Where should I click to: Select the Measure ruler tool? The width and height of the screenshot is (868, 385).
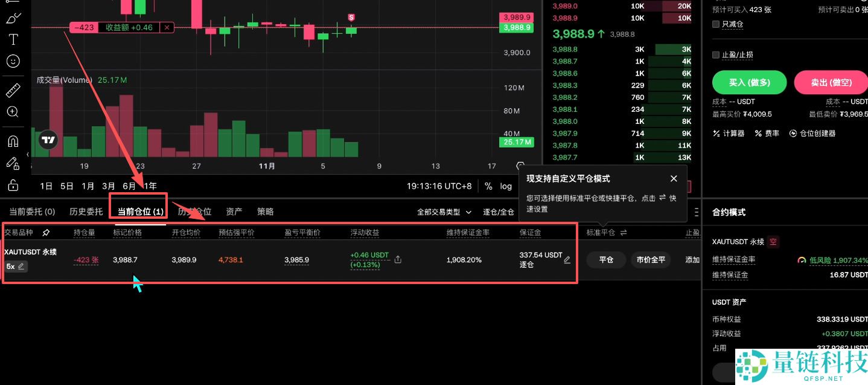click(13, 89)
